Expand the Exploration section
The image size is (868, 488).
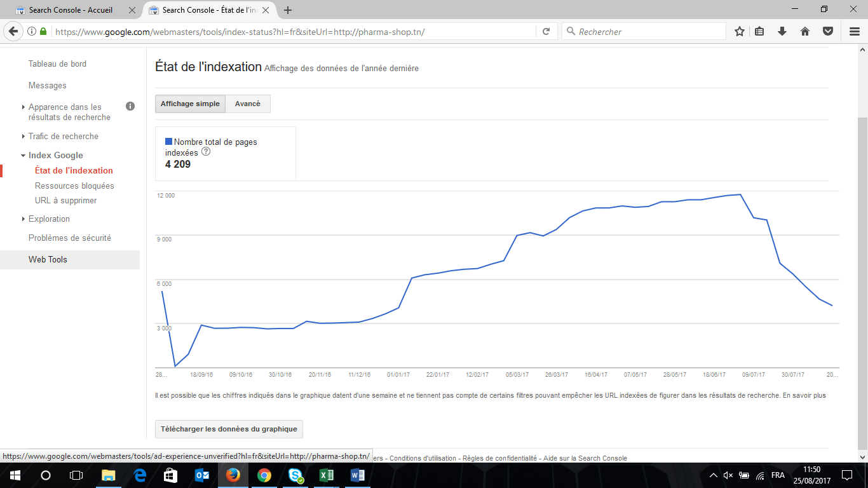(49, 219)
